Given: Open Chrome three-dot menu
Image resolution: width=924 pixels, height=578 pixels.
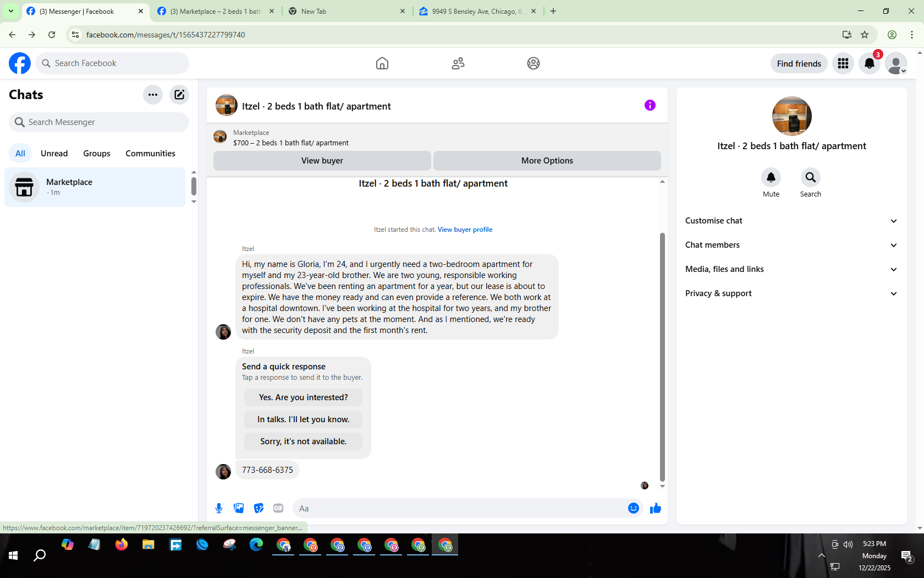Looking at the screenshot, I should pyautogui.click(x=912, y=35).
